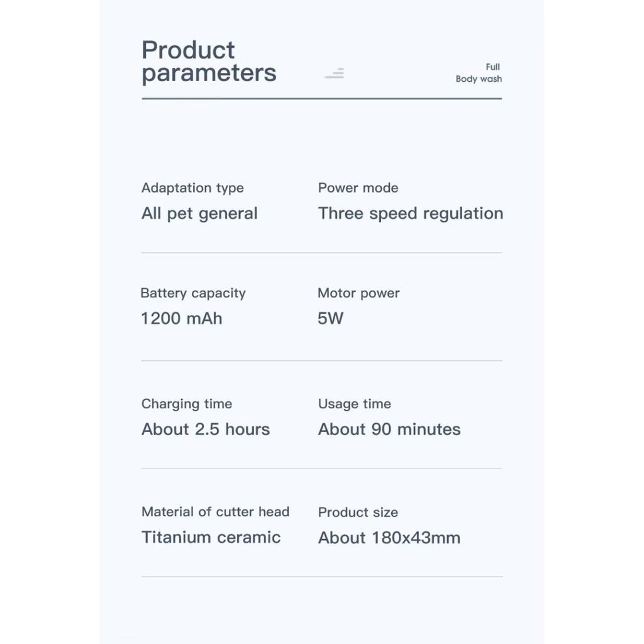Image resolution: width=644 pixels, height=644 pixels.
Task: Click the "Product parameters" heading
Action: tap(209, 62)
